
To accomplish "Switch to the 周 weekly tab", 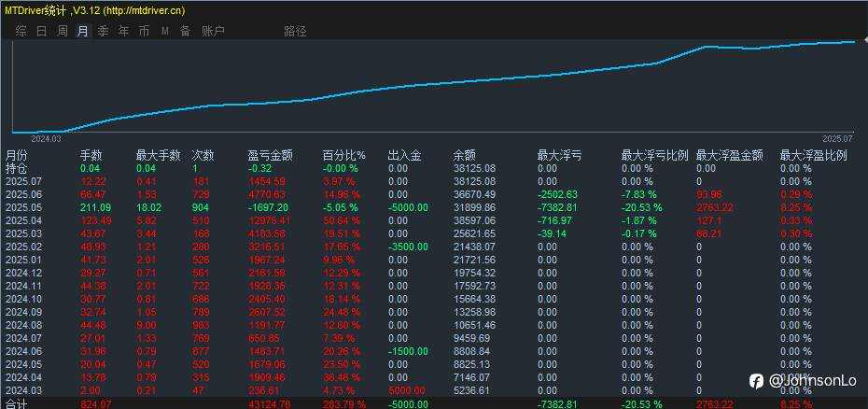I will coord(63,31).
